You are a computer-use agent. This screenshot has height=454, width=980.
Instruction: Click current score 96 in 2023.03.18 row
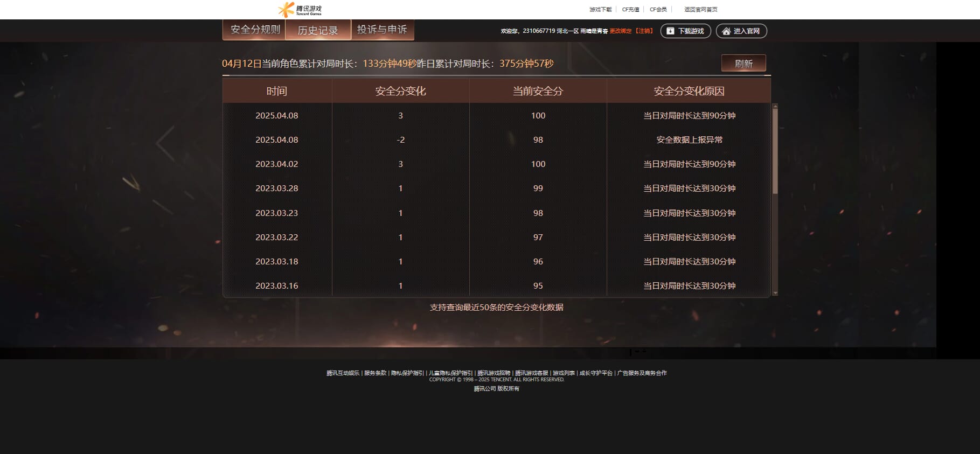tap(538, 262)
